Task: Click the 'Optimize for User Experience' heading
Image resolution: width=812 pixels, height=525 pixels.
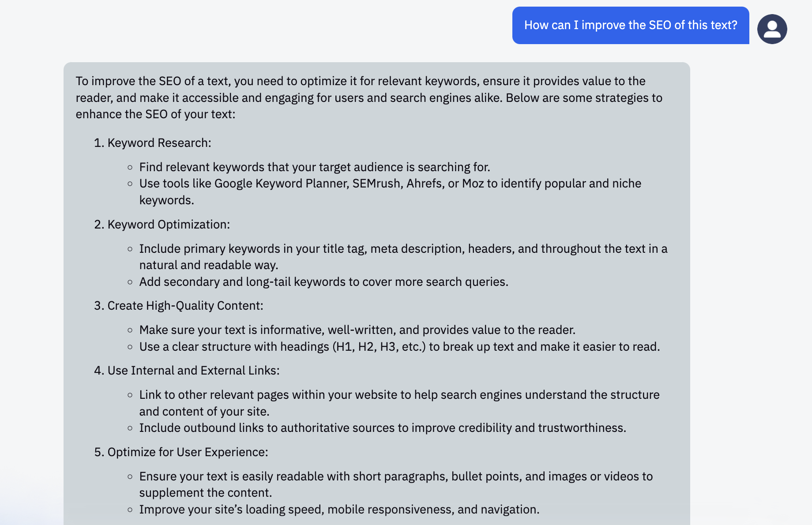Action: pyautogui.click(x=188, y=452)
